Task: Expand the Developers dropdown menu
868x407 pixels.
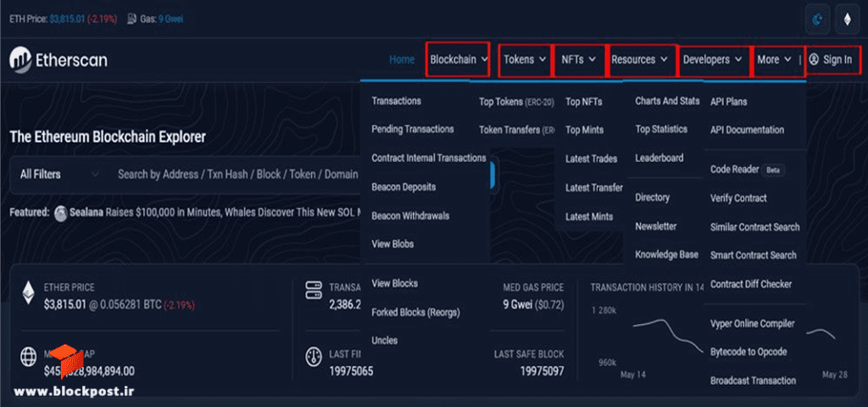Action: tap(713, 59)
